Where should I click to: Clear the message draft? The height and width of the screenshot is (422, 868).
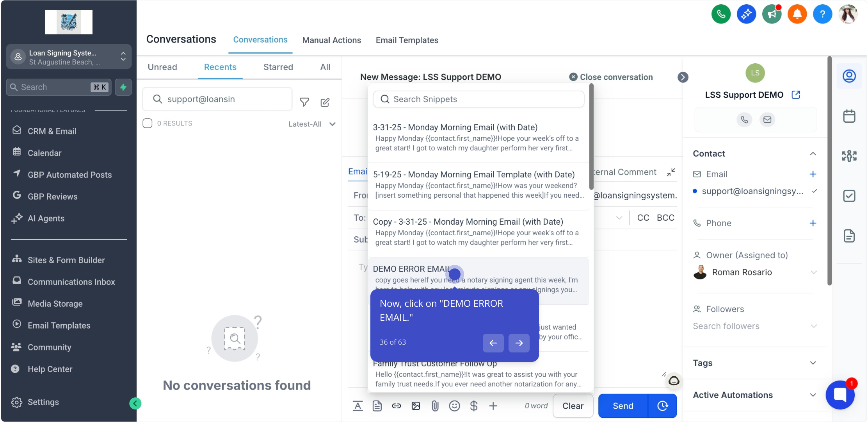click(573, 406)
